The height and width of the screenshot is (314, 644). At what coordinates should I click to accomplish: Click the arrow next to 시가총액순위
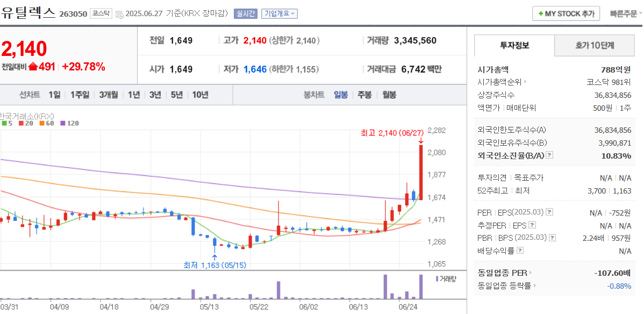tap(525, 82)
